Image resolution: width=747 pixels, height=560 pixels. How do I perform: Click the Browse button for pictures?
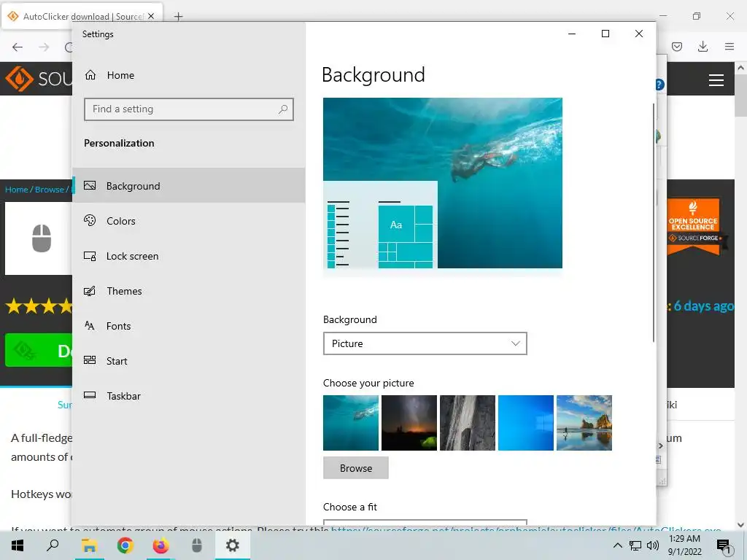coord(356,468)
